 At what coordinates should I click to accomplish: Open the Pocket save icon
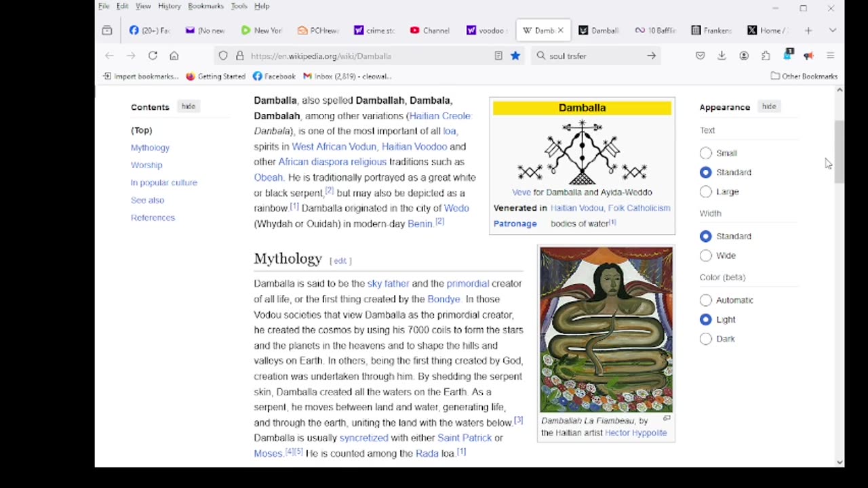(x=700, y=56)
